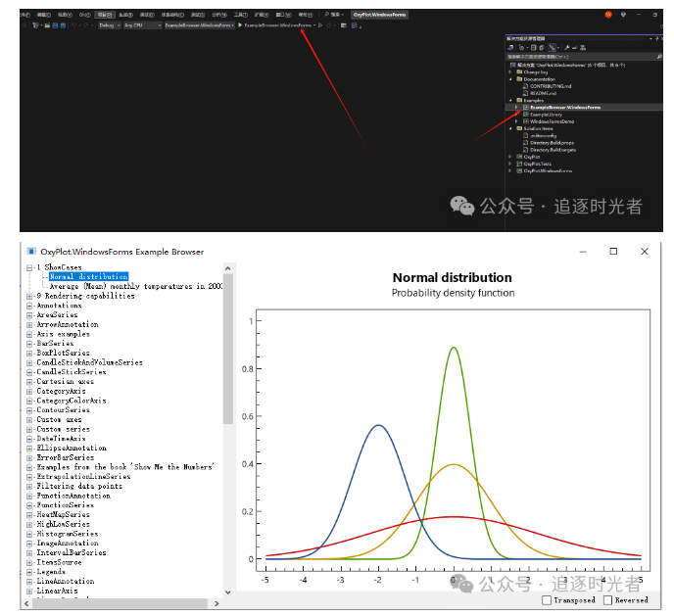
Task: Click the Preview Selected Items icon in Solution Explorer
Action: (575, 48)
